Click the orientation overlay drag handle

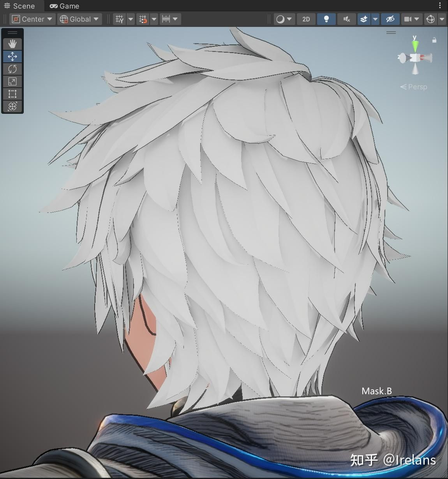(x=391, y=32)
